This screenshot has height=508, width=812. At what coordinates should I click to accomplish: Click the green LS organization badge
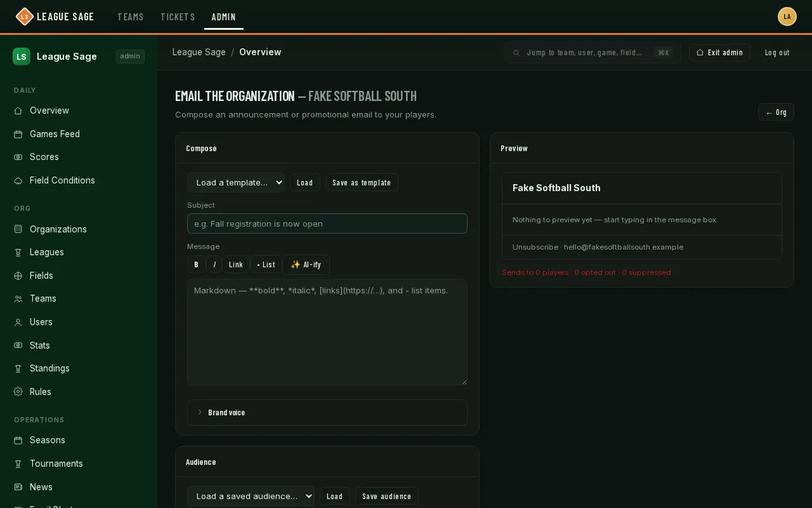[x=22, y=57]
